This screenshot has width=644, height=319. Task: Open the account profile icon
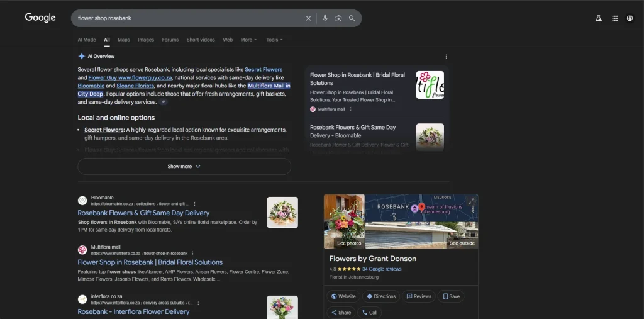click(x=630, y=18)
